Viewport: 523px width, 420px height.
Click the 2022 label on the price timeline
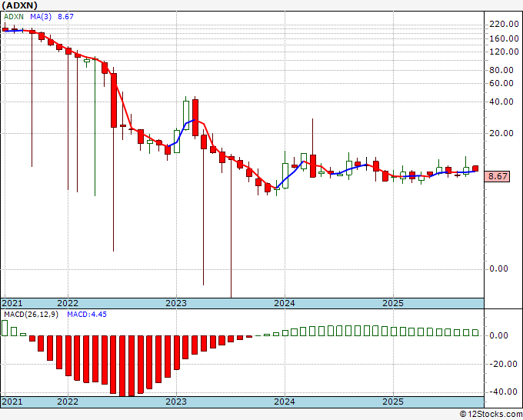68,303
